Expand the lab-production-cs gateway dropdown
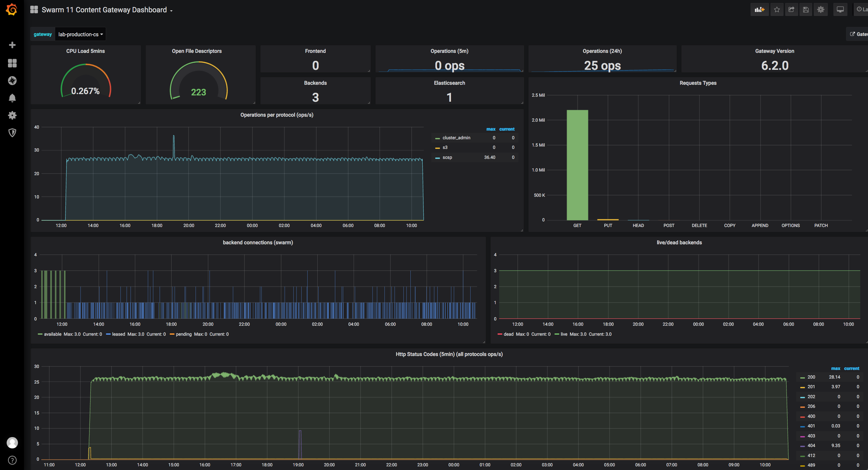 (x=80, y=34)
